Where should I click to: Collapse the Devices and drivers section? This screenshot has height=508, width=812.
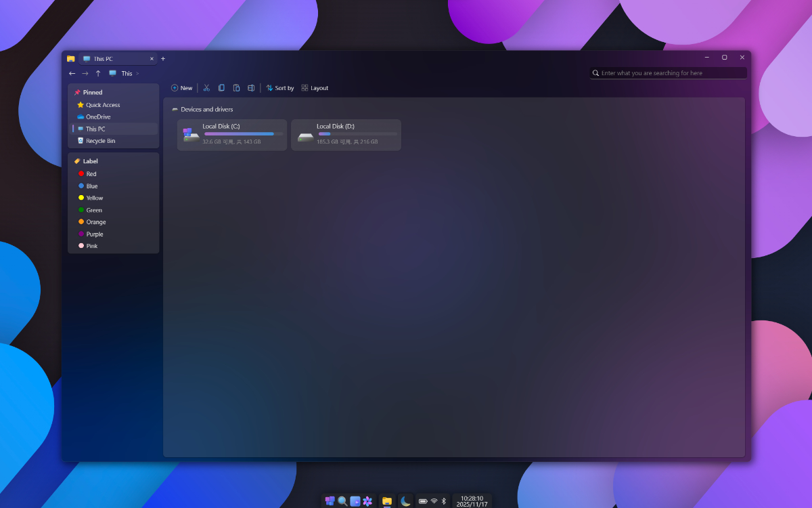pyautogui.click(x=175, y=109)
